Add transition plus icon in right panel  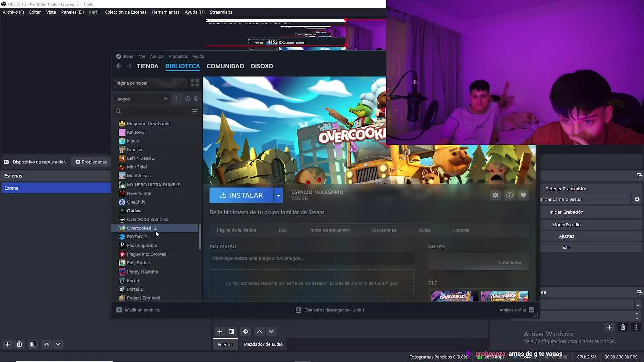coord(609,327)
